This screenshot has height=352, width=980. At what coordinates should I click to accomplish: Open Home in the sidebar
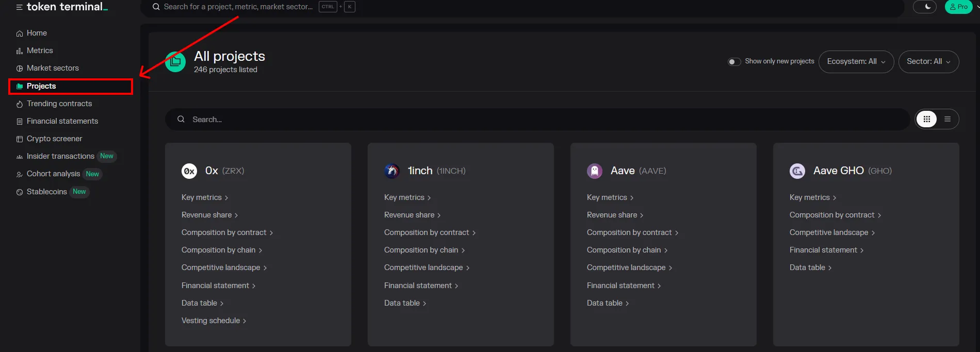tap(37, 33)
